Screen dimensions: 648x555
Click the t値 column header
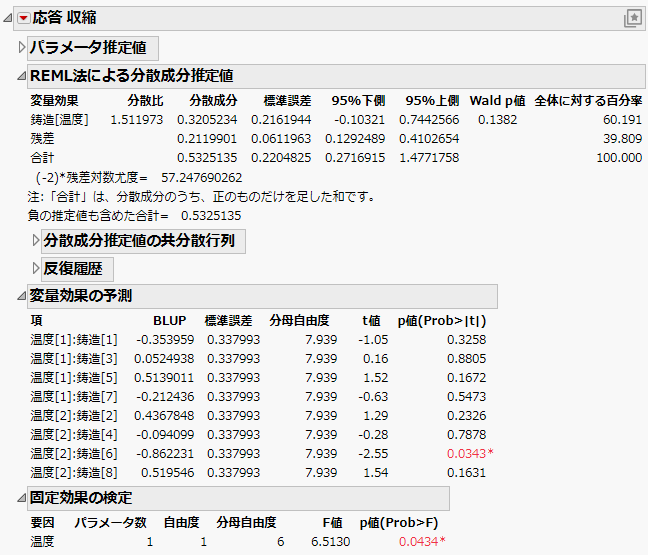click(371, 321)
